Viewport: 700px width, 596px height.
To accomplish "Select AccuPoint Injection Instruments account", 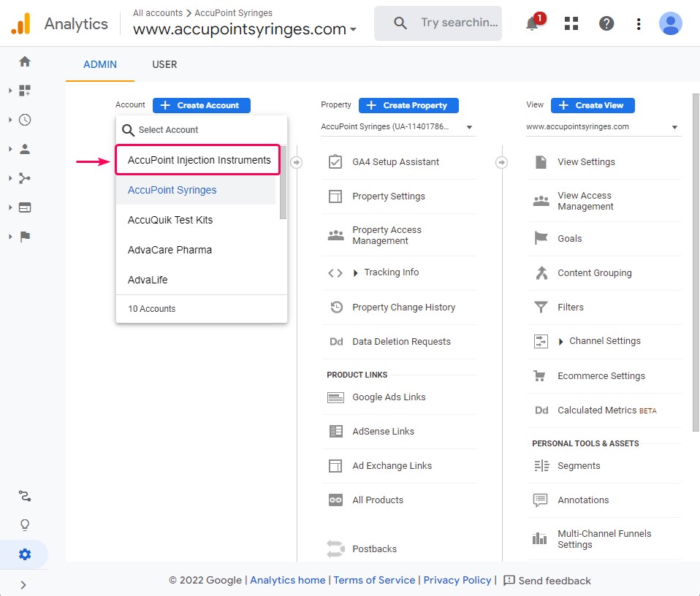I will click(x=198, y=160).
